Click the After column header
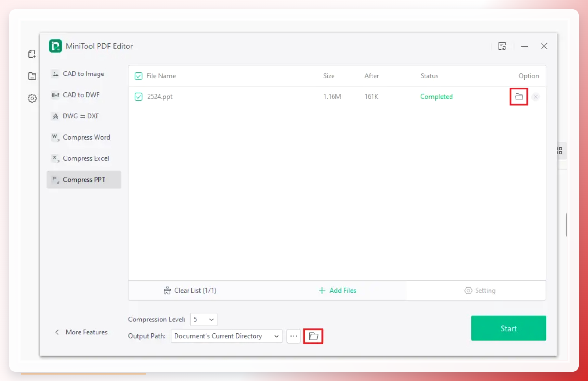 point(372,76)
